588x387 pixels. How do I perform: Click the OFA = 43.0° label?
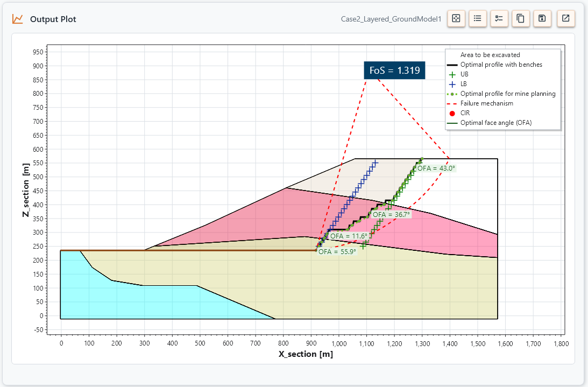[436, 168]
